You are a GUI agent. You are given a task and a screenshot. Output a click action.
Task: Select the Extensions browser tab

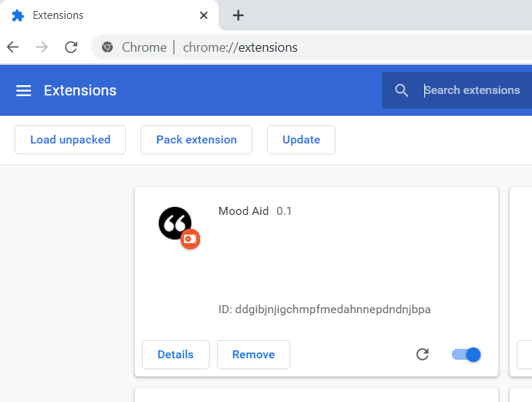(109, 15)
